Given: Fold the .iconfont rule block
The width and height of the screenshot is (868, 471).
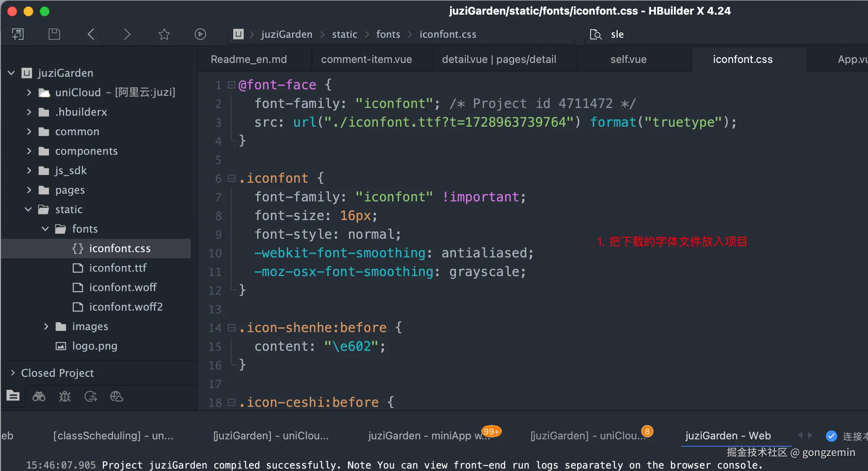Looking at the screenshot, I should [232, 178].
